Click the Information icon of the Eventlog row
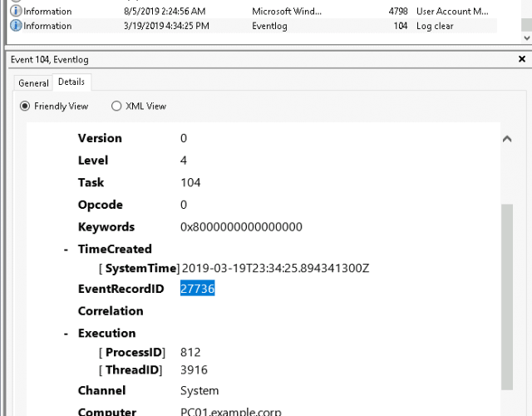 (16, 26)
